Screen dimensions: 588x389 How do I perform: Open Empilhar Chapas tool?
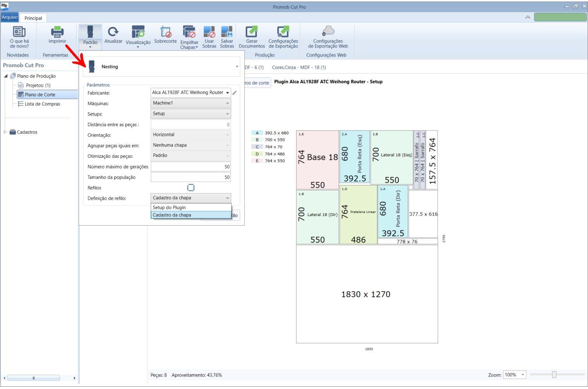click(x=189, y=32)
